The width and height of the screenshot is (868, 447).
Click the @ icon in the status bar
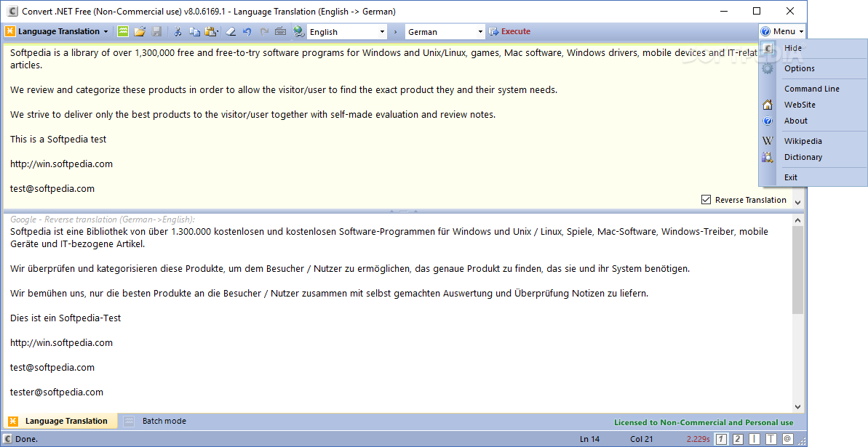788,439
